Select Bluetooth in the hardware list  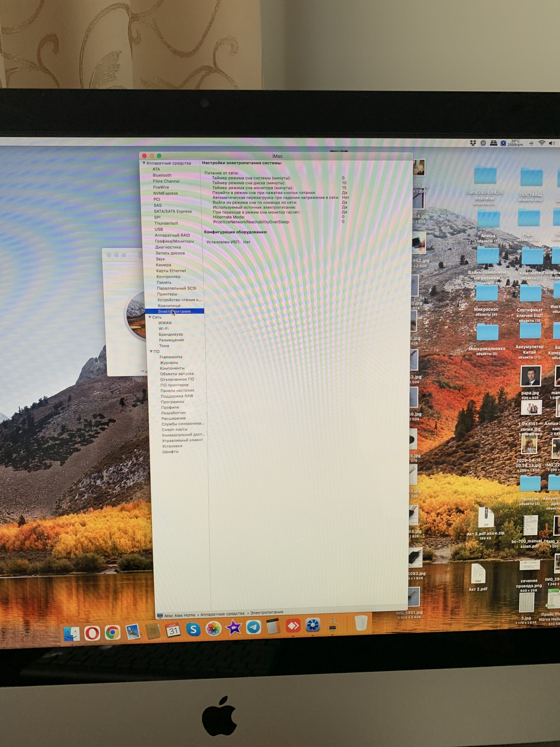[x=162, y=175]
